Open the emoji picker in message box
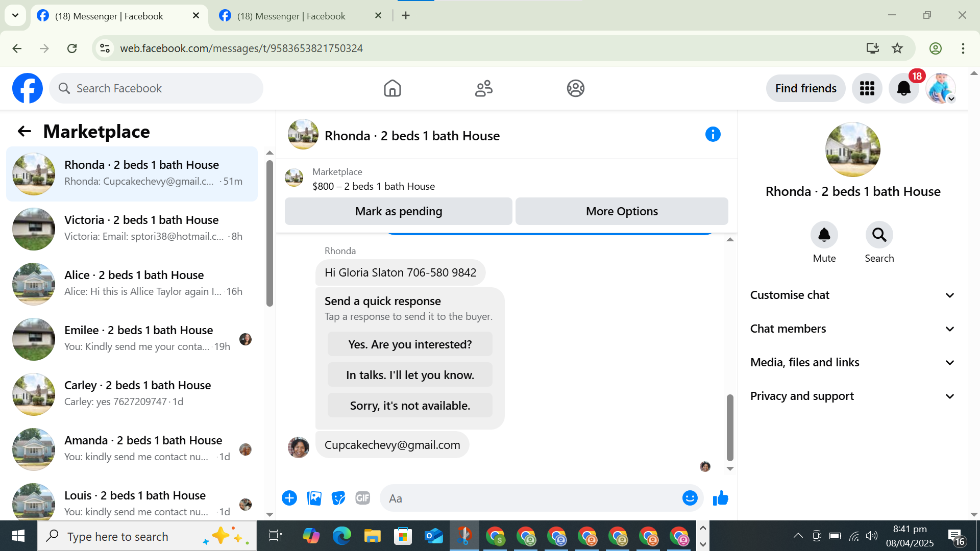The width and height of the screenshot is (980, 551). pyautogui.click(x=690, y=498)
